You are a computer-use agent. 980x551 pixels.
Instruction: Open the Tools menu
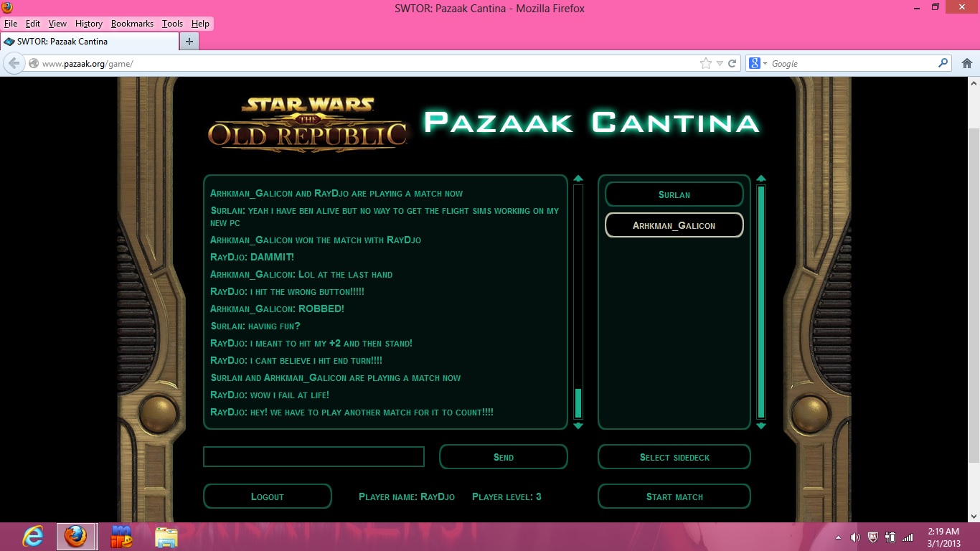pos(172,24)
